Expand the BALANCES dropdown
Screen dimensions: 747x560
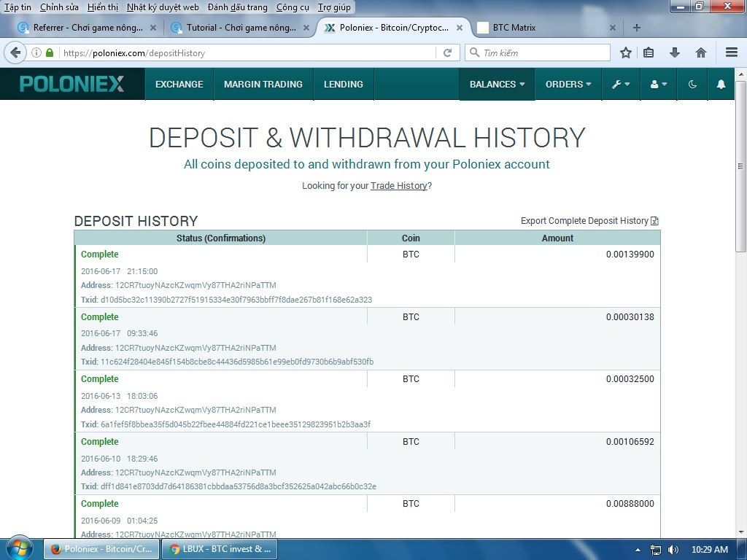tap(497, 85)
